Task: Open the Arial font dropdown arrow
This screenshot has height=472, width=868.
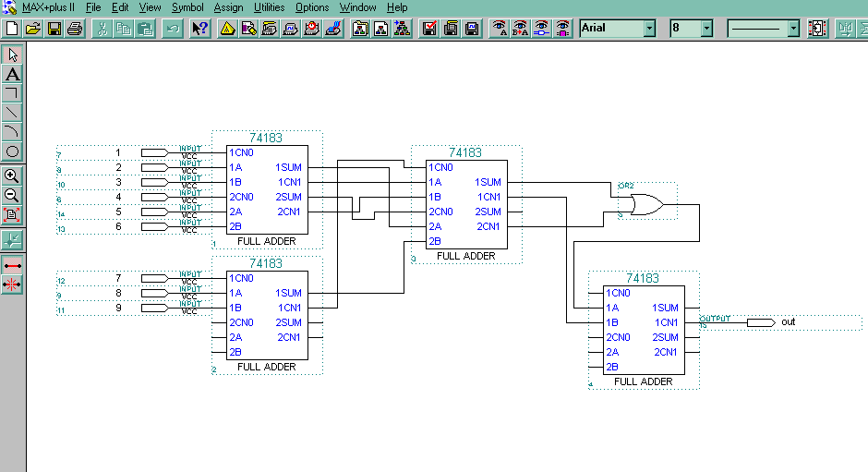Action: [x=649, y=29]
